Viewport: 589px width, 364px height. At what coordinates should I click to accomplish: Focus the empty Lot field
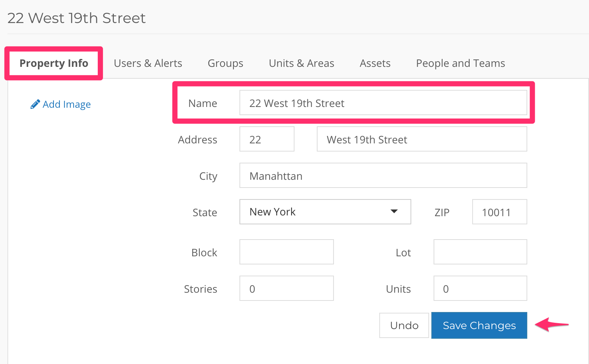[x=480, y=252]
